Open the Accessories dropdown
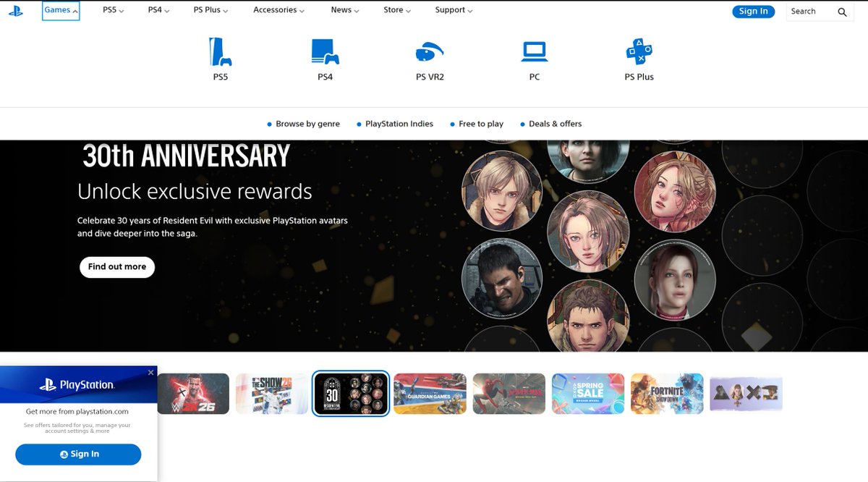The image size is (868, 482). [278, 10]
